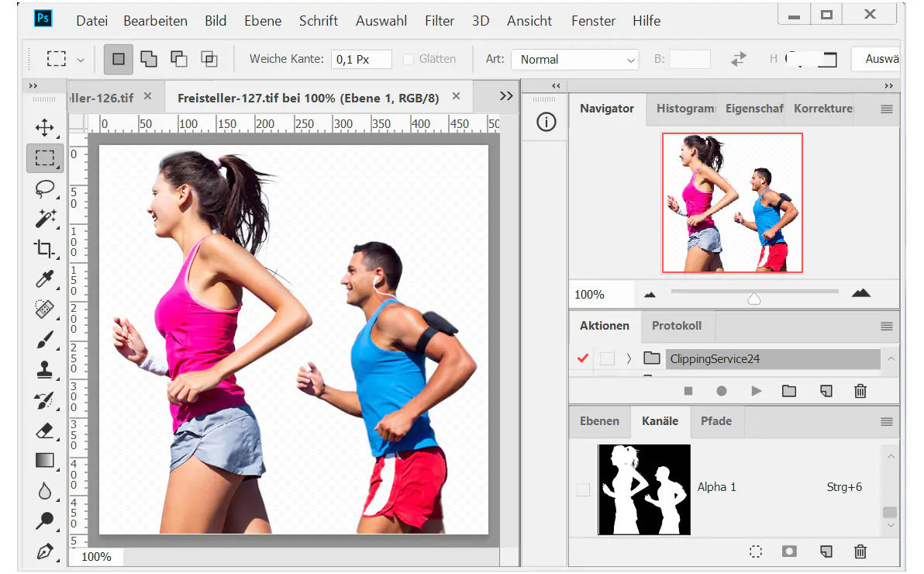Select the Lasso tool

click(44, 188)
